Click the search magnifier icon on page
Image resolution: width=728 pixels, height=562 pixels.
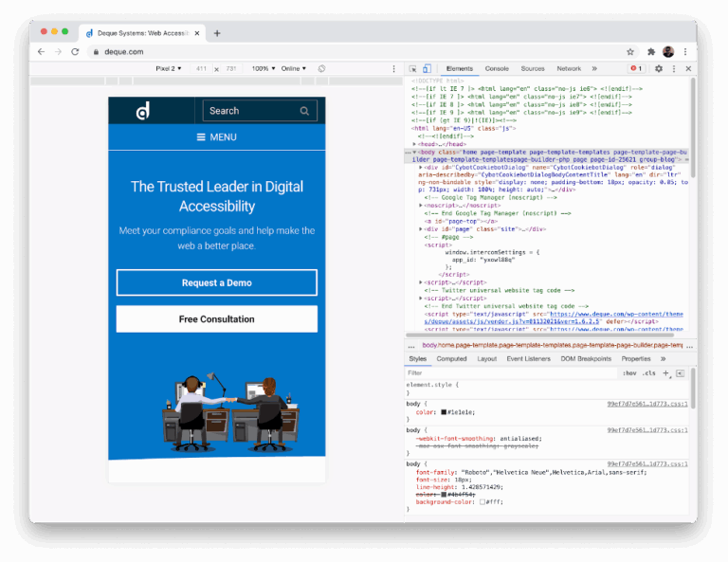coord(304,111)
